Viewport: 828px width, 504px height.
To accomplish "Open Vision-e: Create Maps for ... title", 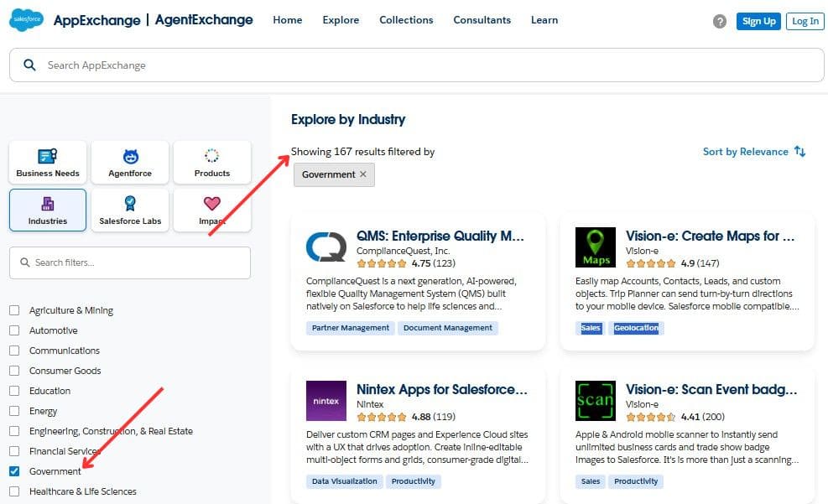I will click(710, 236).
